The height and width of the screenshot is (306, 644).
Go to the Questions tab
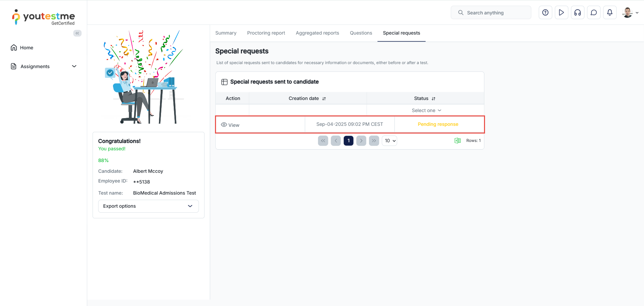click(361, 33)
